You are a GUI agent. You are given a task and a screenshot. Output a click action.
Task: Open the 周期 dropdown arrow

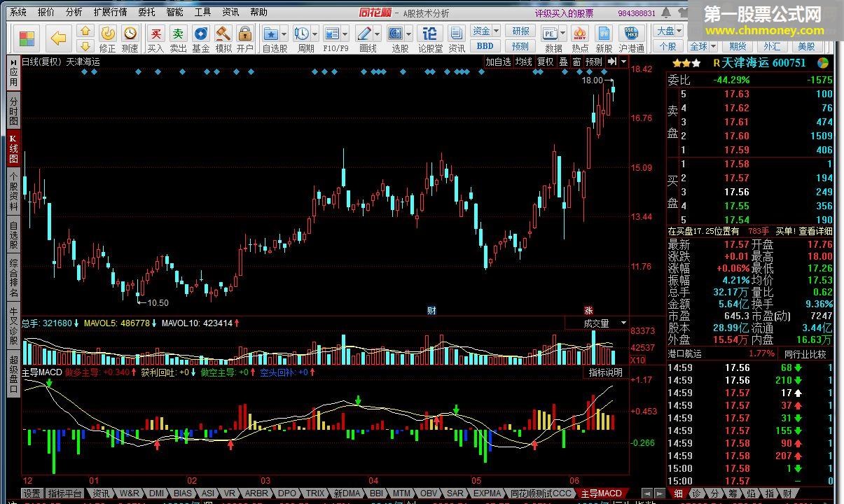point(314,33)
